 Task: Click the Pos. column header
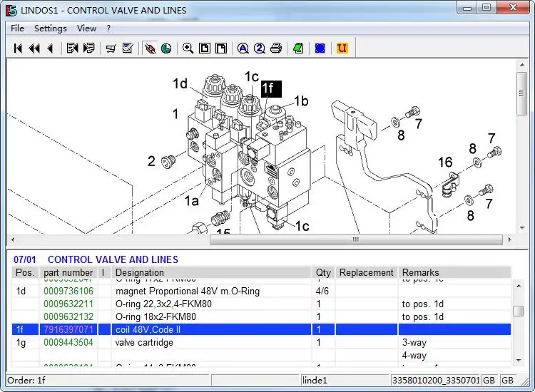[x=25, y=273]
